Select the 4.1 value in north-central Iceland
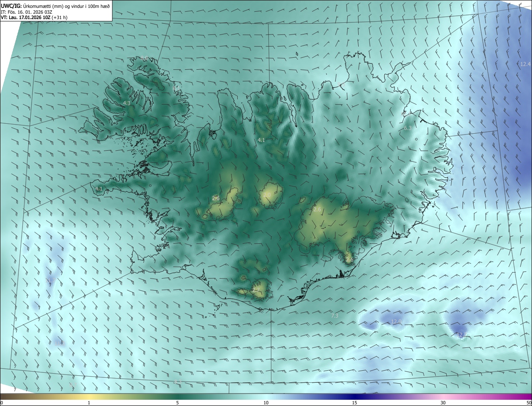532x406 pixels. click(x=261, y=140)
